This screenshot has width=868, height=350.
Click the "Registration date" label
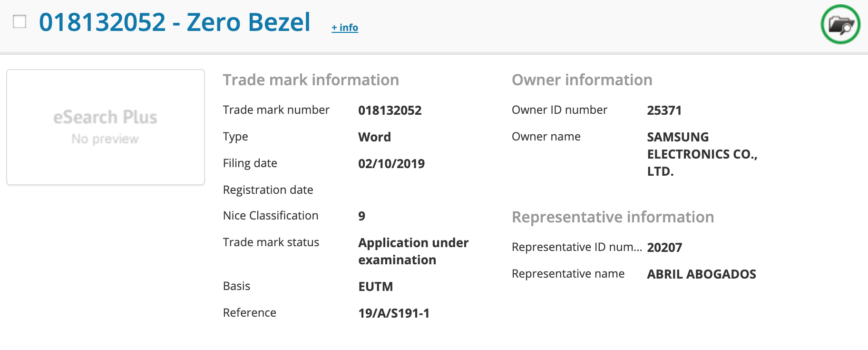point(268,190)
